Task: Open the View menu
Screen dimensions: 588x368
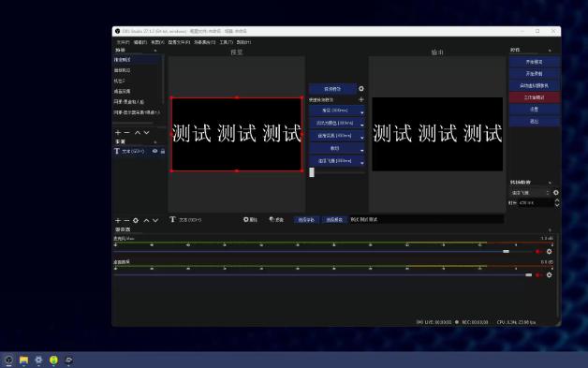Action: tap(157, 42)
